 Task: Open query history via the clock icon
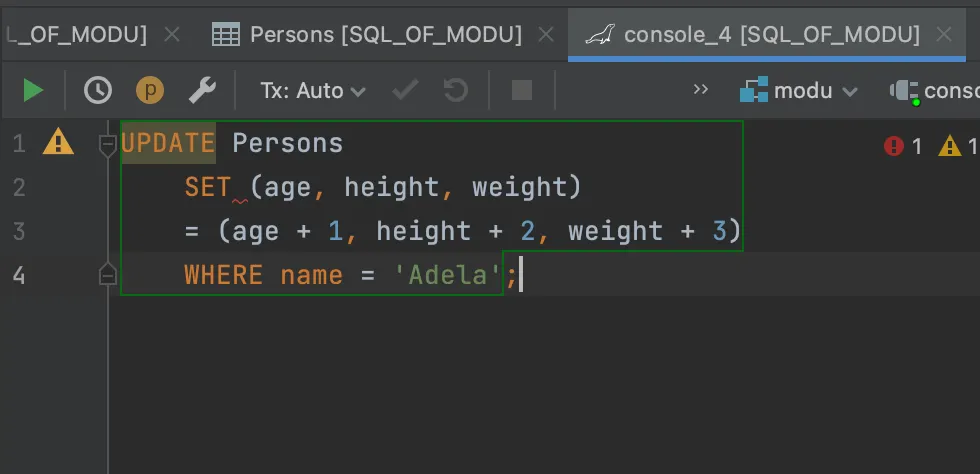pos(98,91)
